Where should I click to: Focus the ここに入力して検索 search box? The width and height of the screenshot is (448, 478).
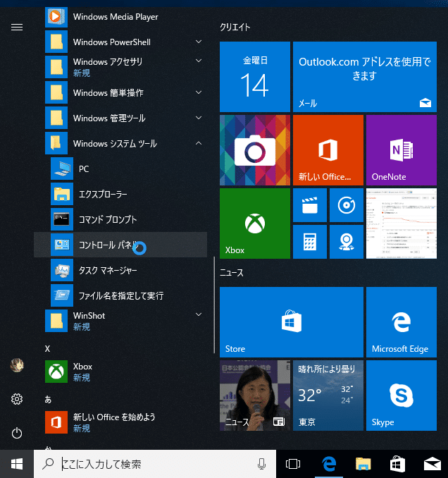[155, 464]
